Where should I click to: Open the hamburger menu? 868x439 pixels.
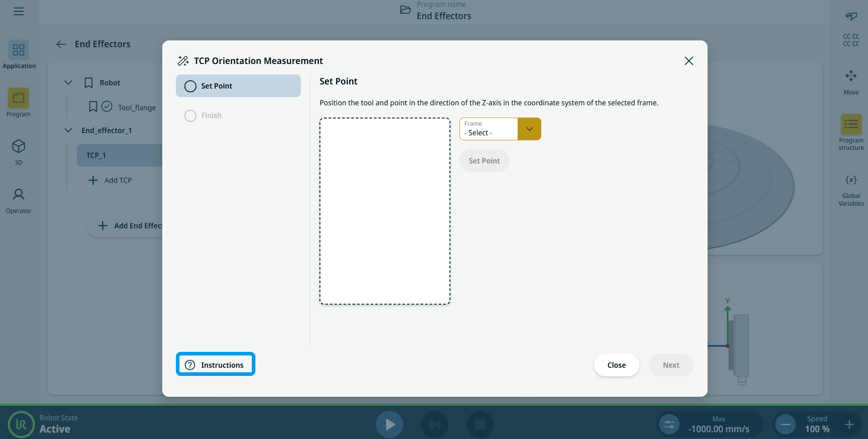click(x=19, y=11)
